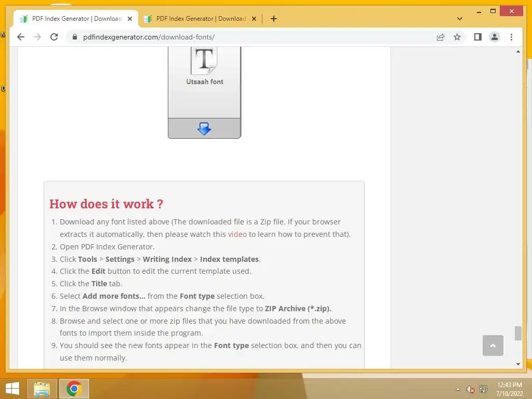Viewport: 532px width, 399px height.
Task: Click the page scrollbar up arrow
Action: click(x=518, y=51)
